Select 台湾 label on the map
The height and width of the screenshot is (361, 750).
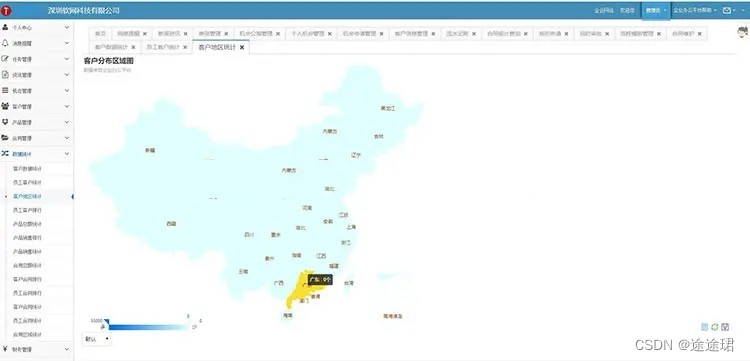[349, 283]
